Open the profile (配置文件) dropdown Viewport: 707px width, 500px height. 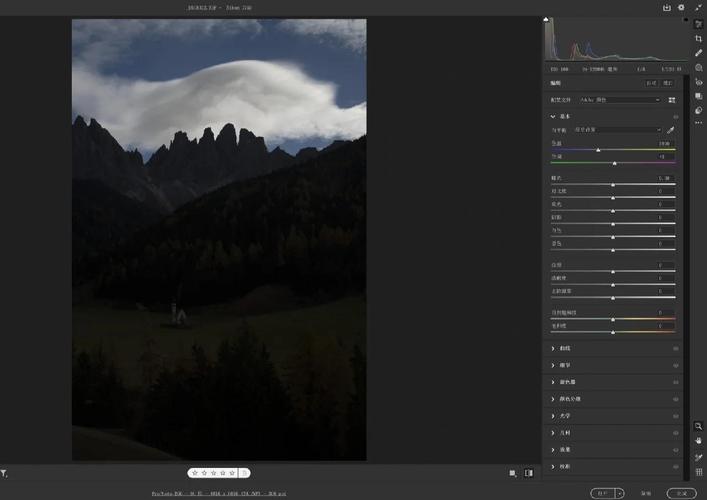click(620, 100)
